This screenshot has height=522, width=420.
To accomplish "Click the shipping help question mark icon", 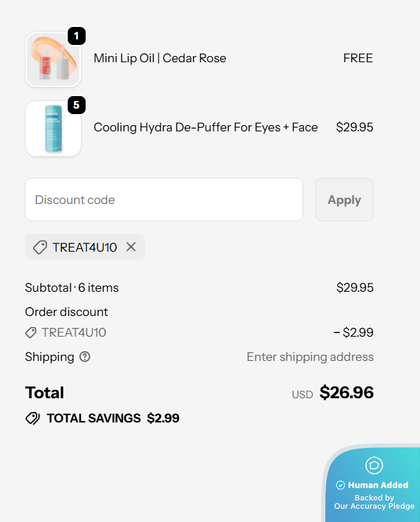I will [85, 357].
